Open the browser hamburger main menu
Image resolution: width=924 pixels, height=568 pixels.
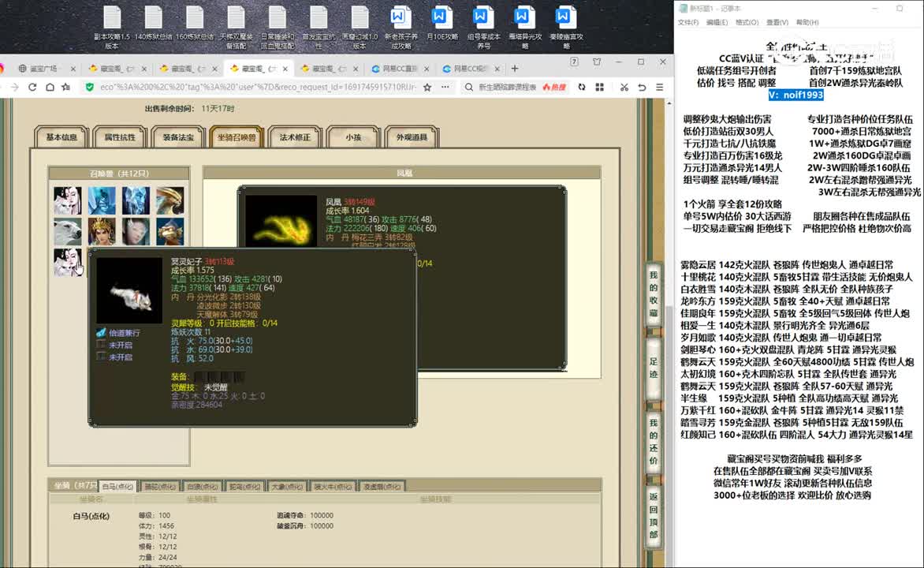click(659, 88)
